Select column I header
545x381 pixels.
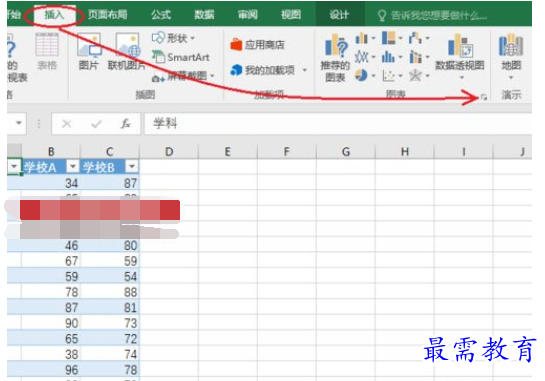(x=463, y=152)
